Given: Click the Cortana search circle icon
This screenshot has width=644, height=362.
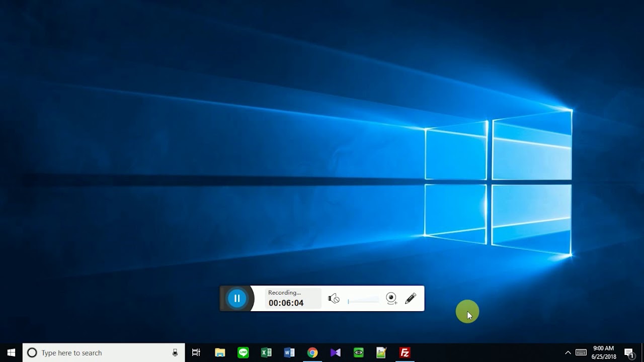Looking at the screenshot, I should 32,352.
